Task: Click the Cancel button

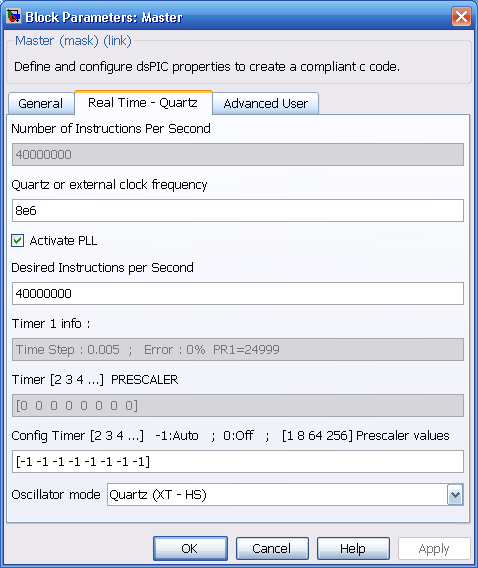Action: pyautogui.click(x=272, y=548)
